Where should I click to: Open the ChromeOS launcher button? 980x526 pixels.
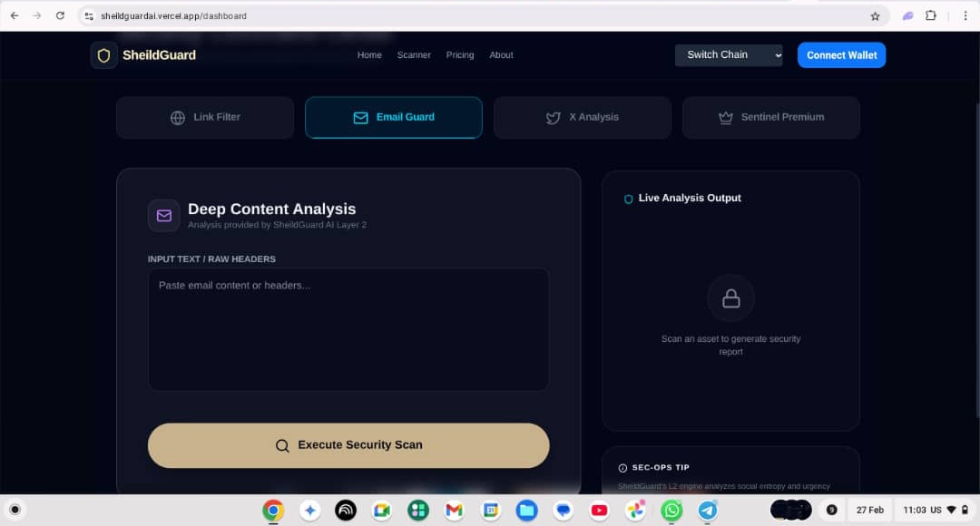[15, 510]
